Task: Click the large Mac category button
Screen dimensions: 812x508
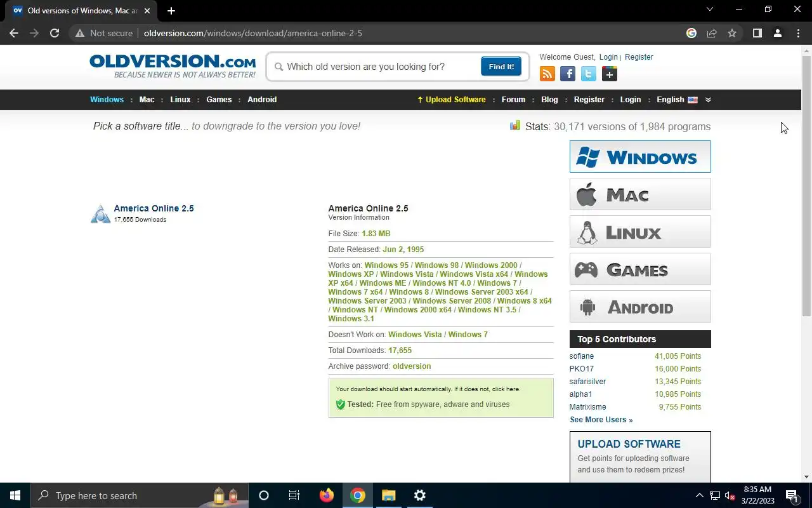Action: [x=640, y=194]
